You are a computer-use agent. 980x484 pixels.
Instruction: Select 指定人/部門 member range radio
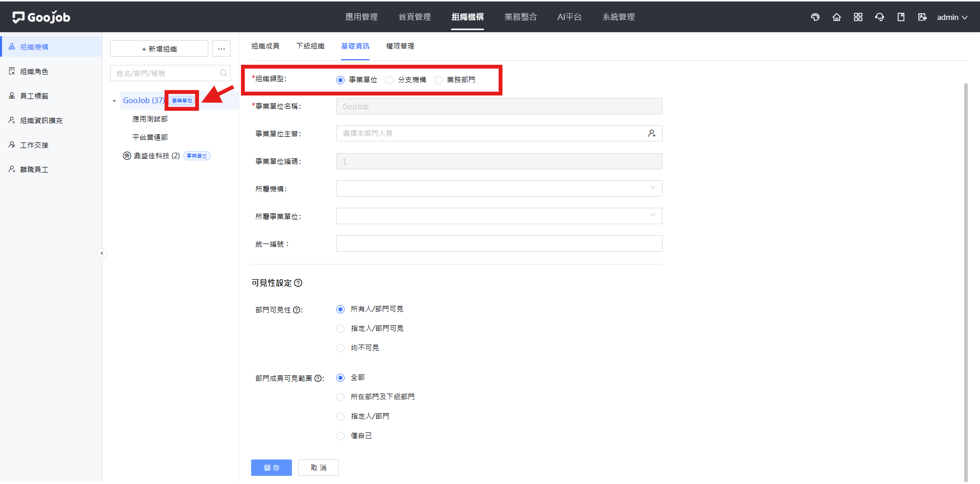coord(340,417)
